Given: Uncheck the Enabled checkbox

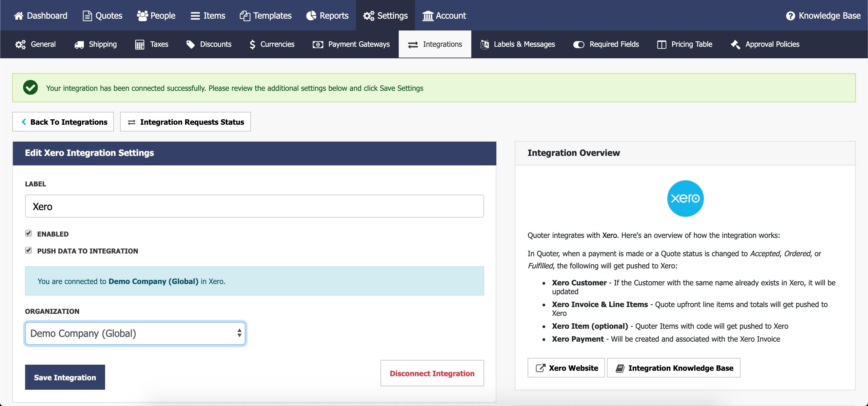Looking at the screenshot, I should point(28,234).
